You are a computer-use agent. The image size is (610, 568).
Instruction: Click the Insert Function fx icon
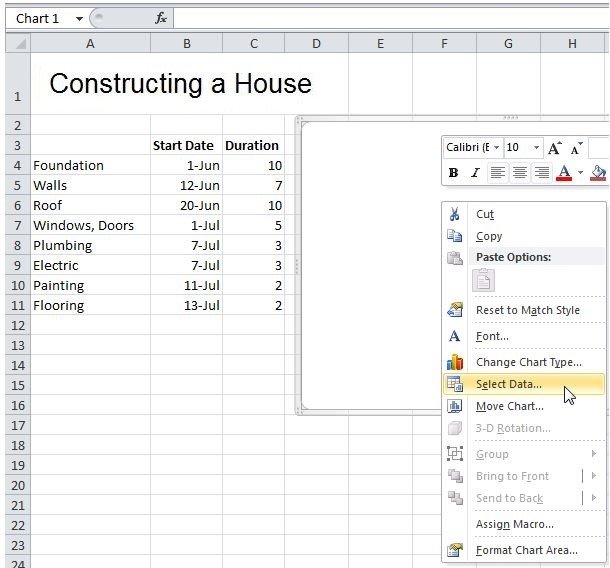tap(161, 18)
